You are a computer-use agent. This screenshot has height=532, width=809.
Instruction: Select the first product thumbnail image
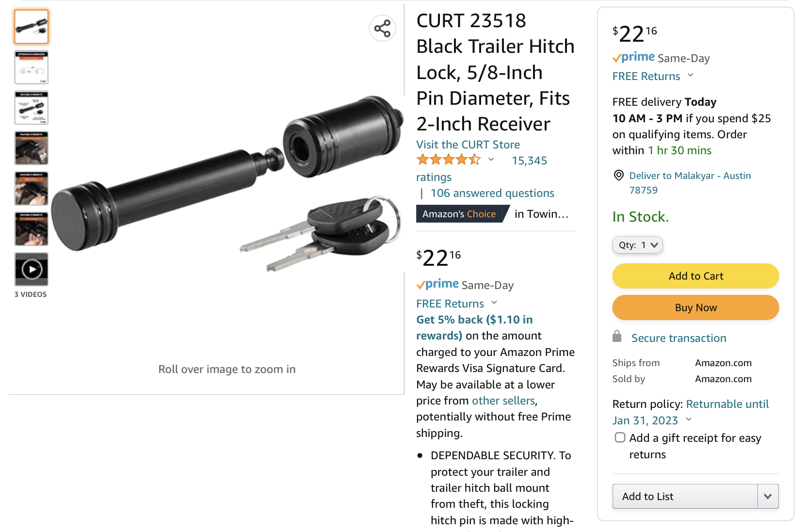(x=32, y=27)
